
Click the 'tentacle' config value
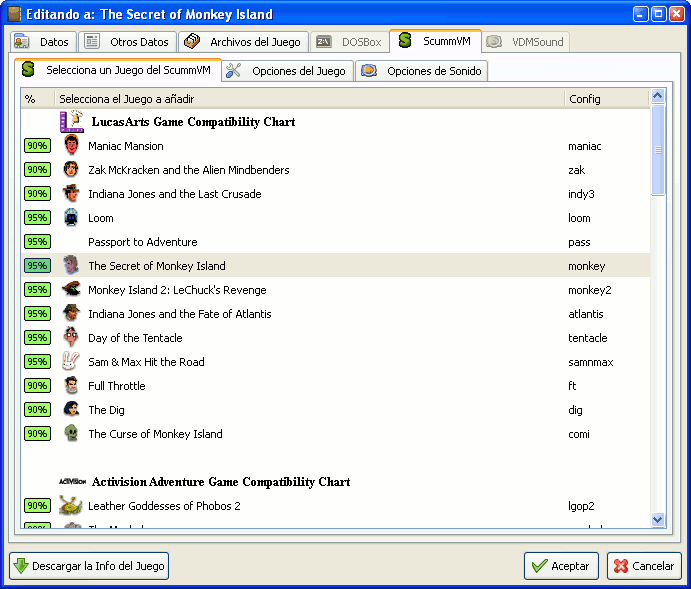coord(587,338)
